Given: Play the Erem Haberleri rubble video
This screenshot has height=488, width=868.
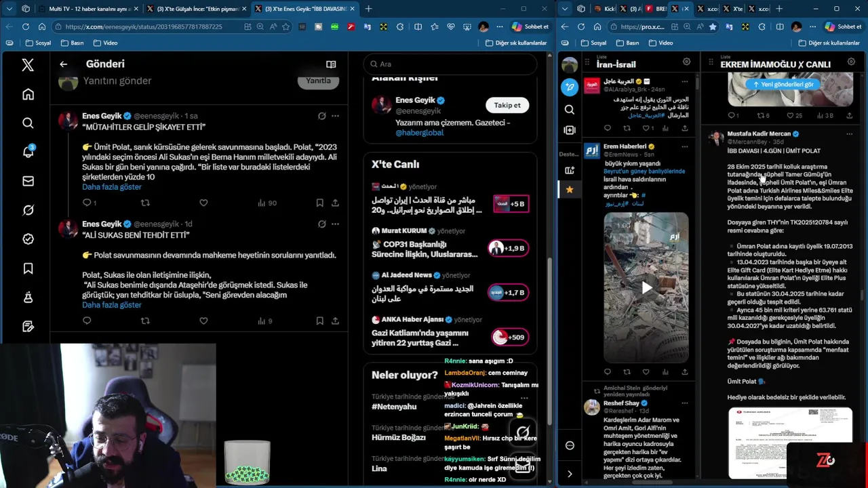Looking at the screenshot, I should pyautogui.click(x=646, y=287).
